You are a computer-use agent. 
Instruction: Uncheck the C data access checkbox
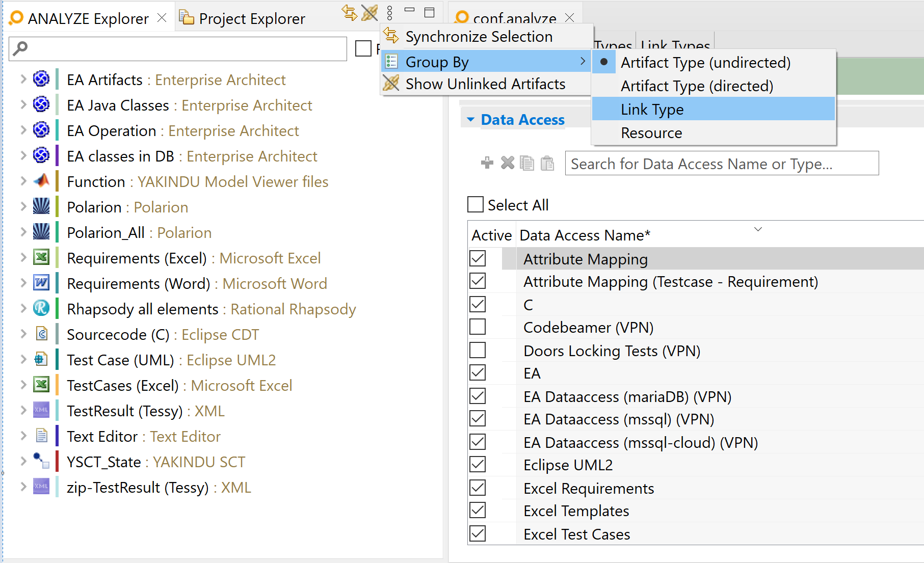point(478,304)
